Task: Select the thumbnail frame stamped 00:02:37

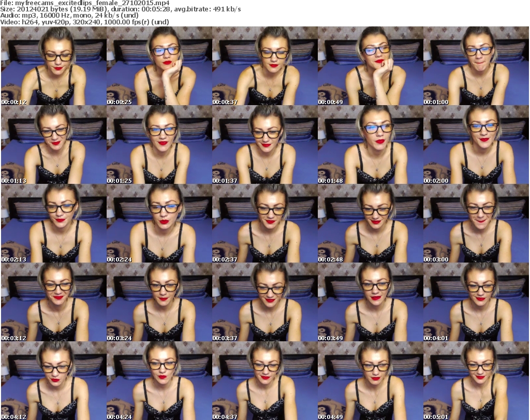Action: pos(265,224)
